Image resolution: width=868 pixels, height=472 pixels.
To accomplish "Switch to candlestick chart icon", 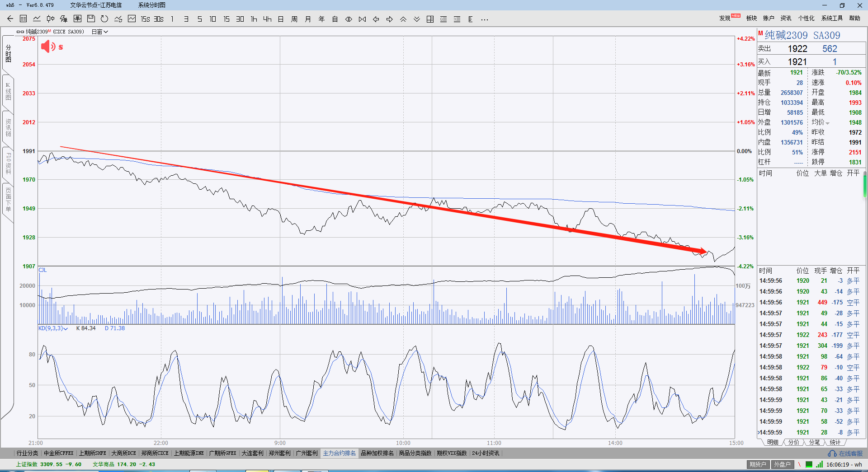I will 51,19.
